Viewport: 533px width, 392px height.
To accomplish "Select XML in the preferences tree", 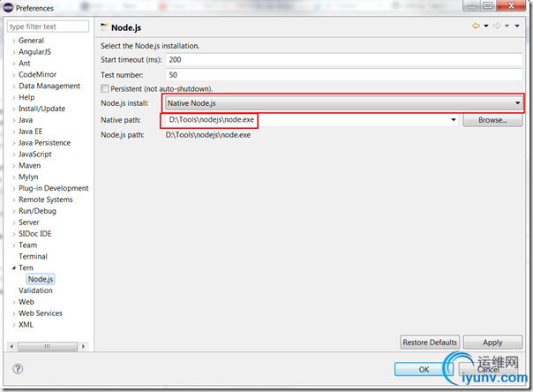I will pyautogui.click(x=26, y=325).
